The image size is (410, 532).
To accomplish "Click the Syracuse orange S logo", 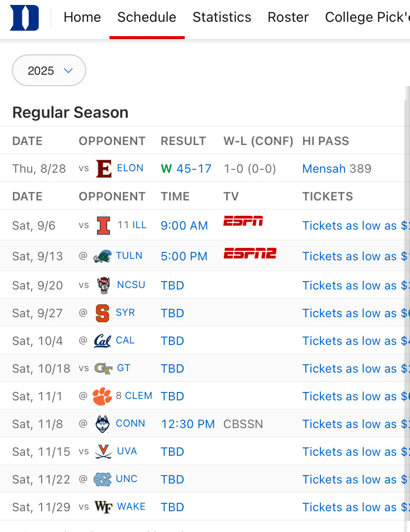I will [x=102, y=313].
